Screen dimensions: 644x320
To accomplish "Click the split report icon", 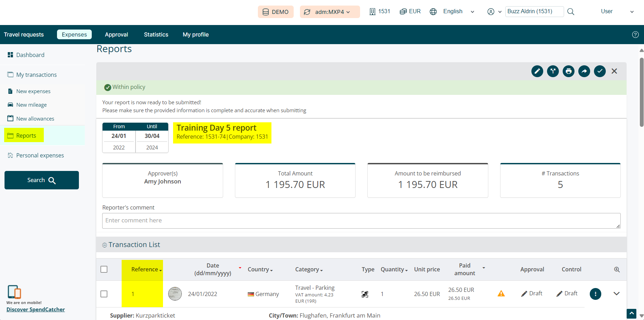I will (553, 71).
